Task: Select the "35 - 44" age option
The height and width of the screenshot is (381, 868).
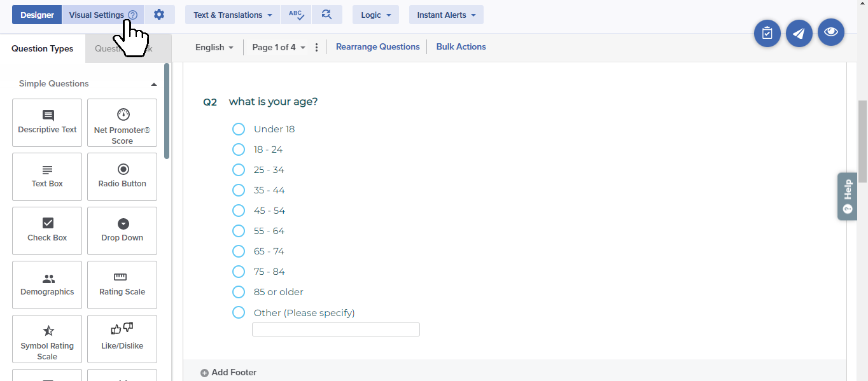Action: click(x=239, y=190)
